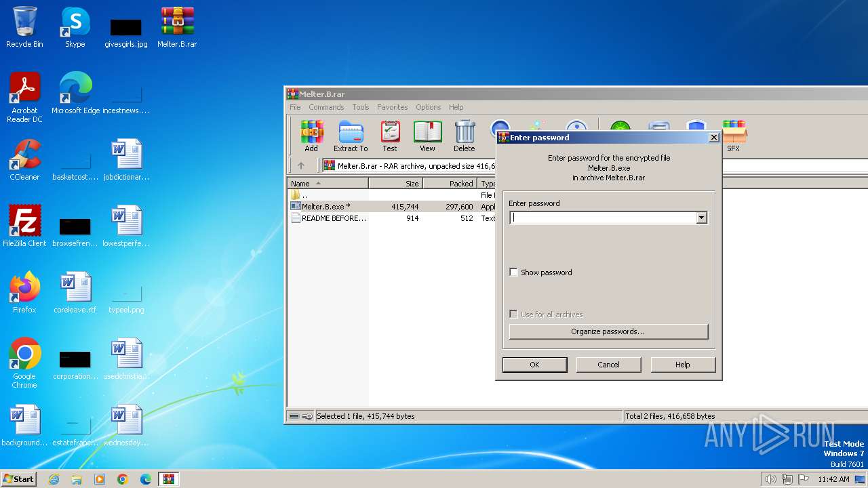Image resolution: width=868 pixels, height=488 pixels.
Task: Click the Organize passwords button
Action: 608,331
